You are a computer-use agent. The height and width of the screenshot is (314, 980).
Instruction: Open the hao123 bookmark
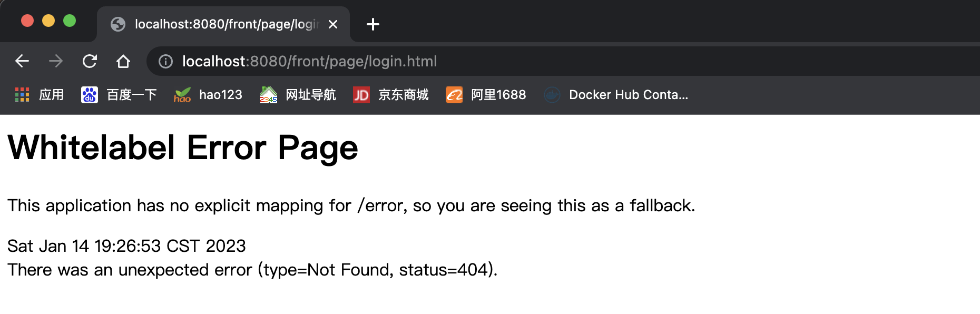208,95
